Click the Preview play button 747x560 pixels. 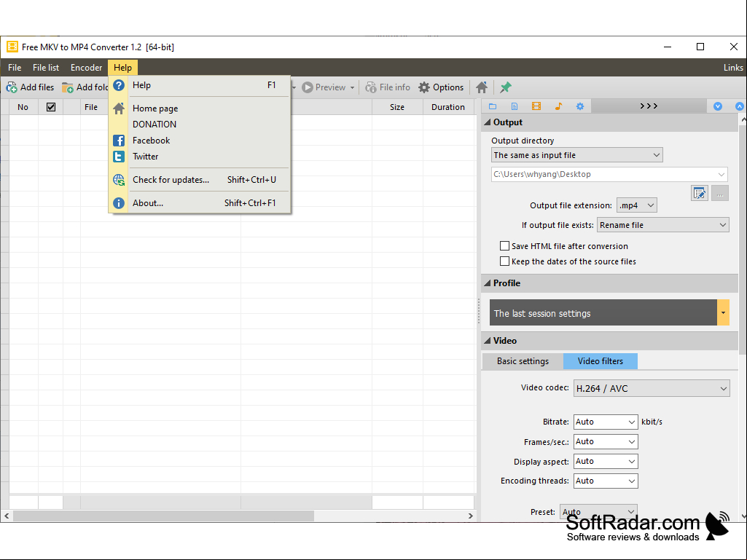(x=324, y=87)
